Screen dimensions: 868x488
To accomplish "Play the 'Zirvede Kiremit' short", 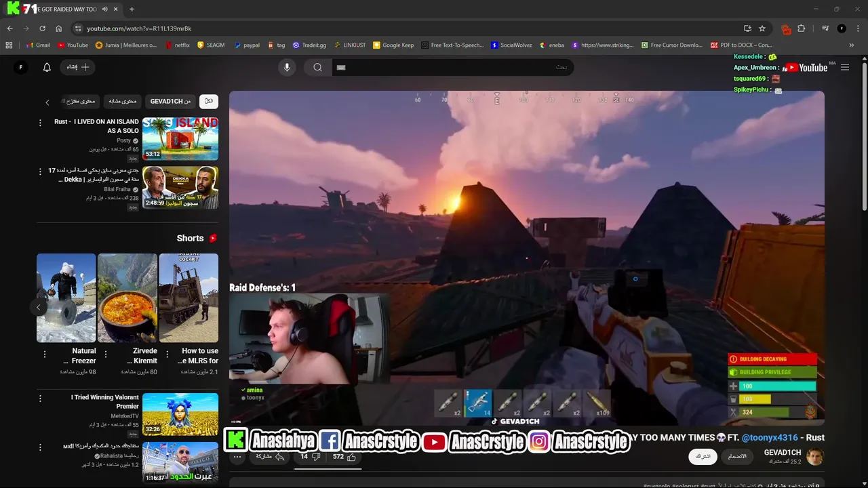I will coord(127,298).
